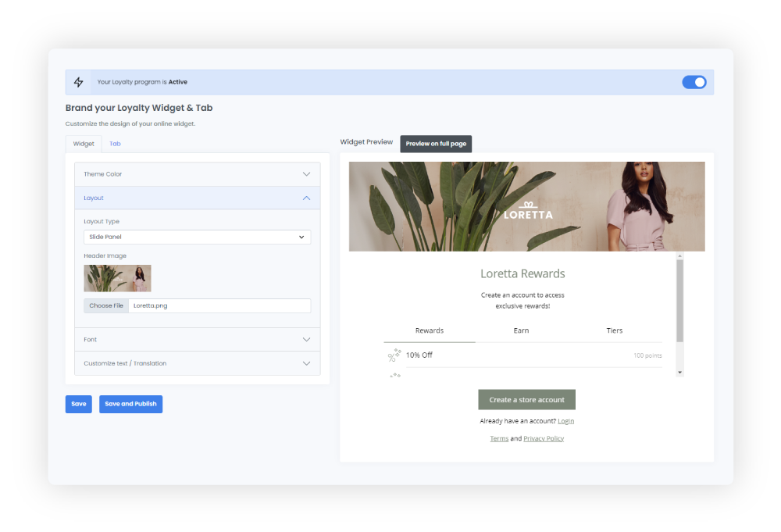
Task: Expand the Font section
Action: pyautogui.click(x=198, y=339)
